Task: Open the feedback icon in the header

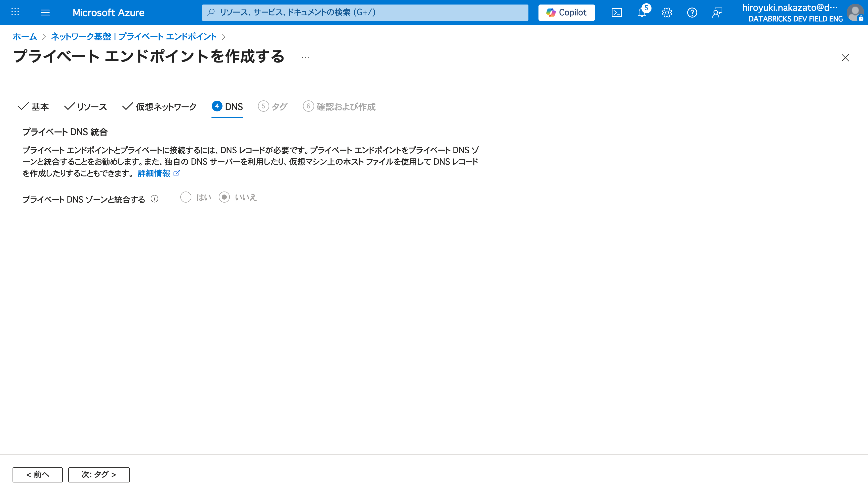Action: pyautogui.click(x=717, y=13)
